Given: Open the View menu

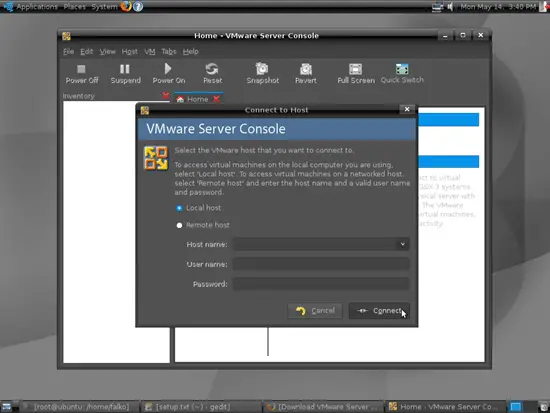Looking at the screenshot, I should (107, 52).
